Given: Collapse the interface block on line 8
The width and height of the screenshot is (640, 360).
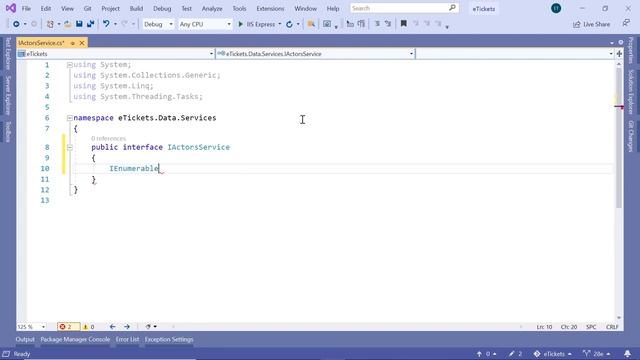Looking at the screenshot, I should 69,147.
